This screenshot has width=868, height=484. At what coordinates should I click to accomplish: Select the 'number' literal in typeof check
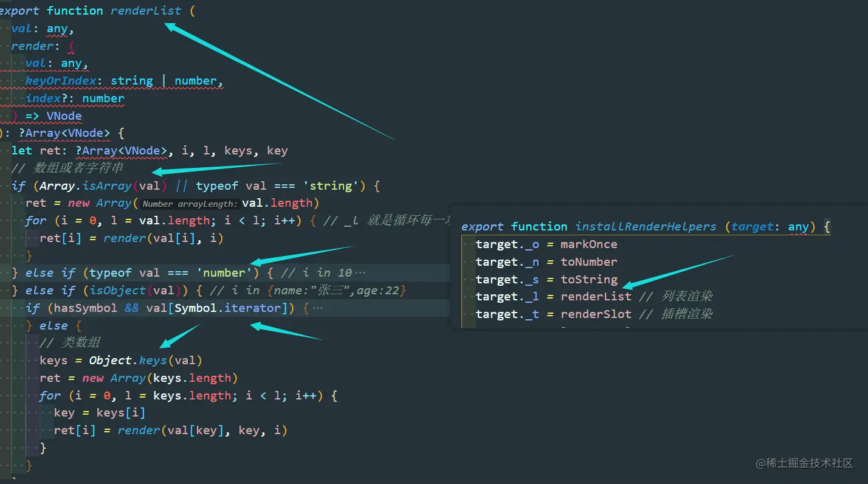[224, 273]
